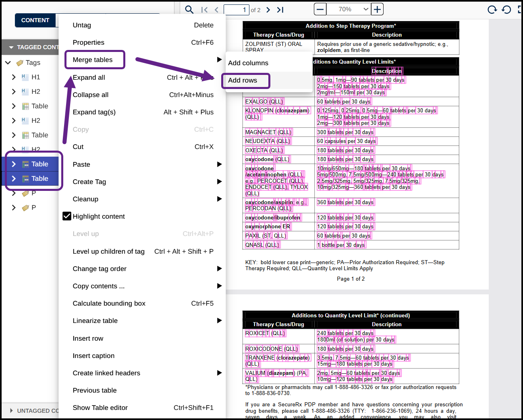Zoom out with the minus button
Viewport: 523px width, 420px height.
click(320, 9)
